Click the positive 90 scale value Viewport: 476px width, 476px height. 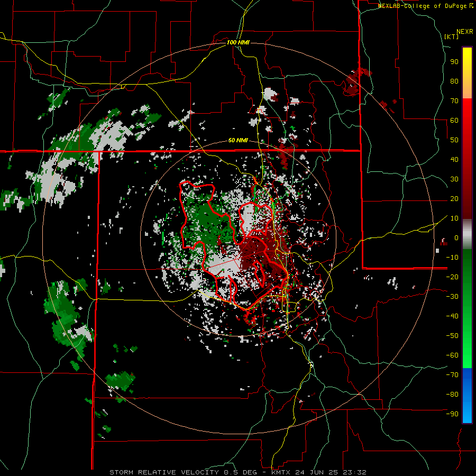coord(454,62)
